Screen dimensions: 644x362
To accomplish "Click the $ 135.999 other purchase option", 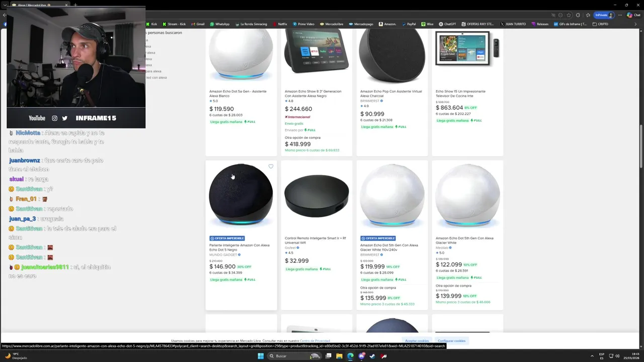I will [373, 298].
